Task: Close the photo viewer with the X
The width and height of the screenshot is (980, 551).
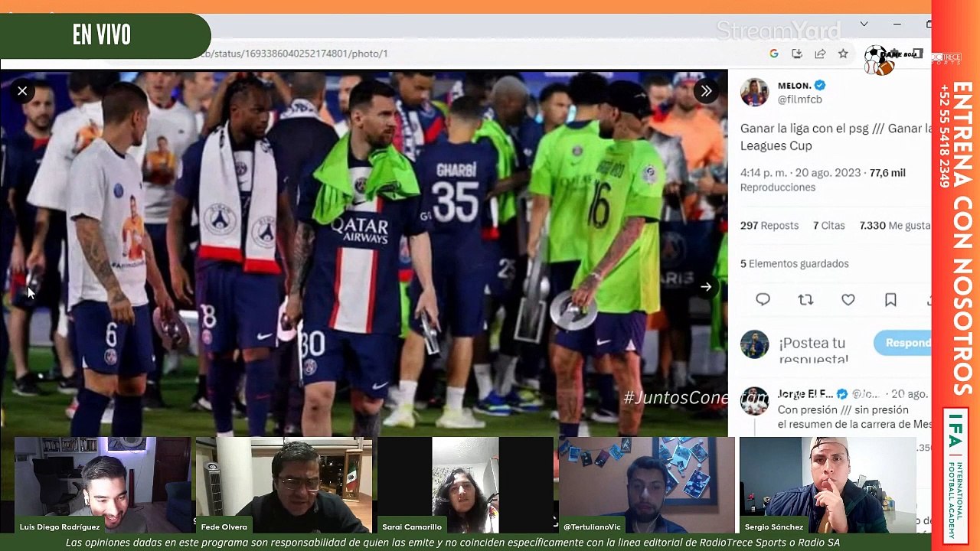Action: click(x=22, y=91)
